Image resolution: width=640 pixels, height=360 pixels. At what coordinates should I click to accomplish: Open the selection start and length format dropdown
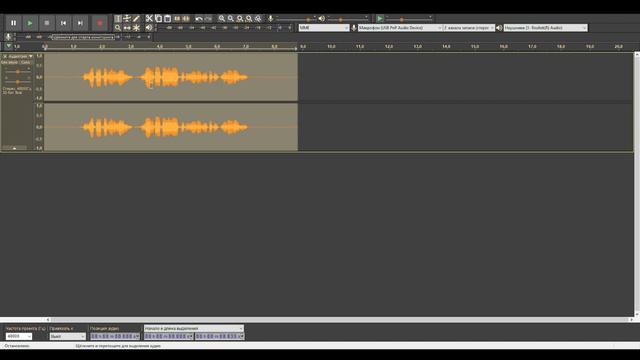(x=193, y=328)
